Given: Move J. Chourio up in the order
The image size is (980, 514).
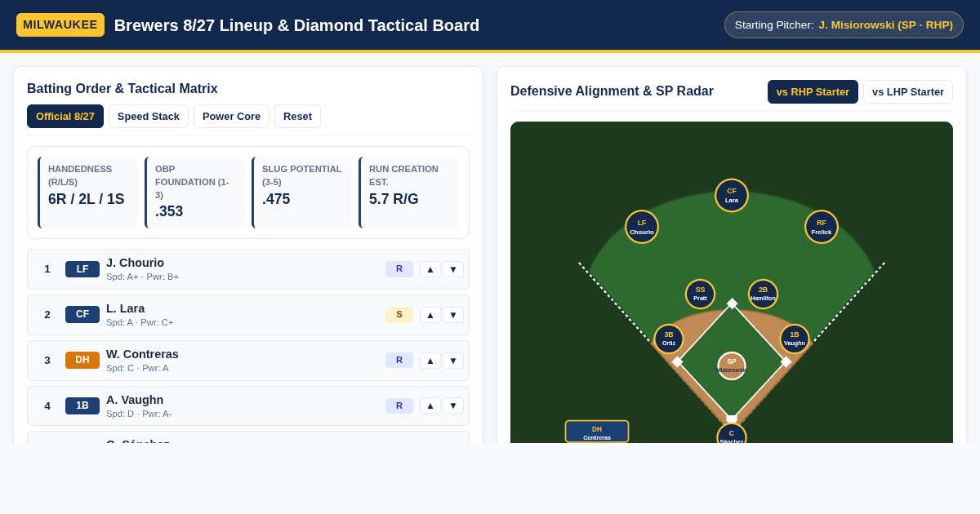Looking at the screenshot, I should (430, 269).
